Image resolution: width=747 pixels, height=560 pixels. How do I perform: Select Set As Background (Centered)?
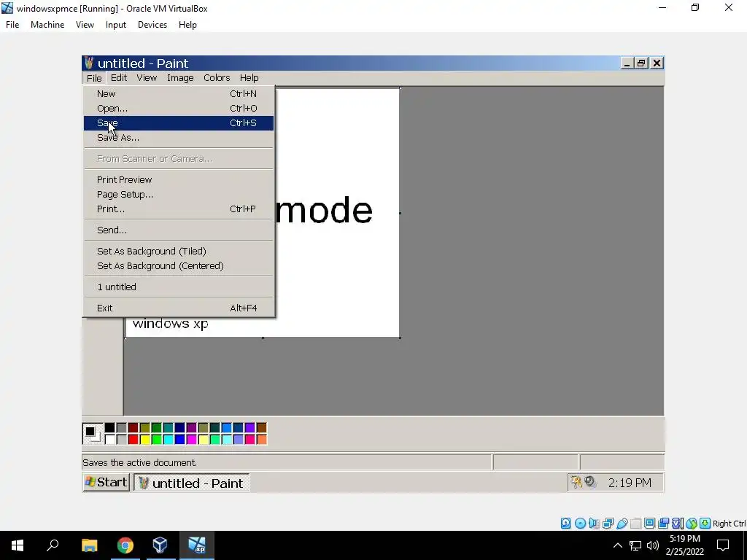coord(179,265)
